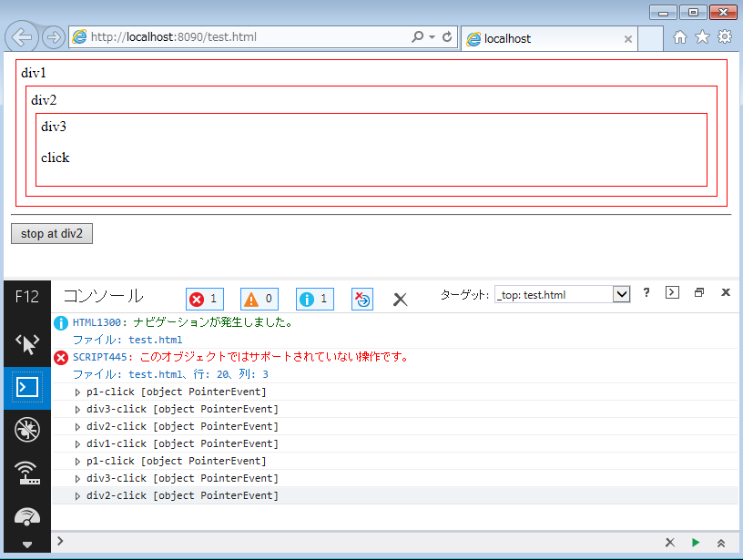The height and width of the screenshot is (560, 743).
Task: Minimize the Internet Explorer window
Action: click(x=663, y=13)
